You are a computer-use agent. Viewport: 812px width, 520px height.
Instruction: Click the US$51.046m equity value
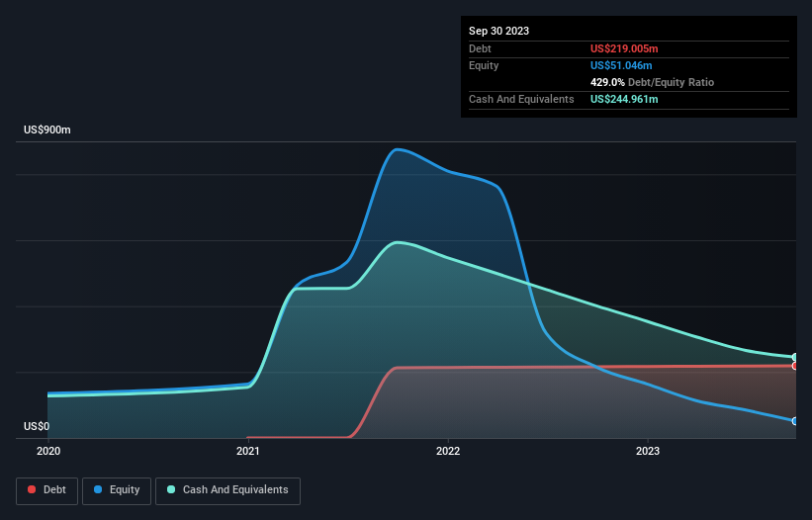point(621,65)
